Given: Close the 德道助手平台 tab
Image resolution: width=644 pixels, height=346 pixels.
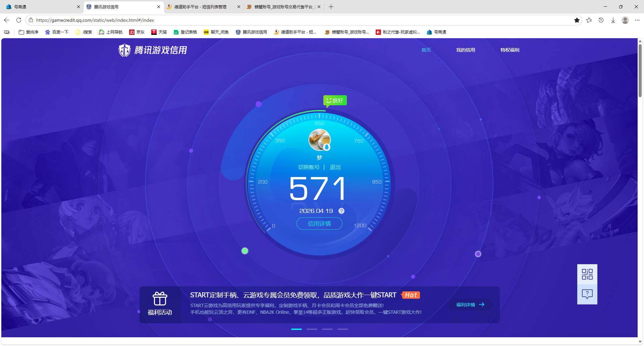Looking at the screenshot, I should coord(239,7).
